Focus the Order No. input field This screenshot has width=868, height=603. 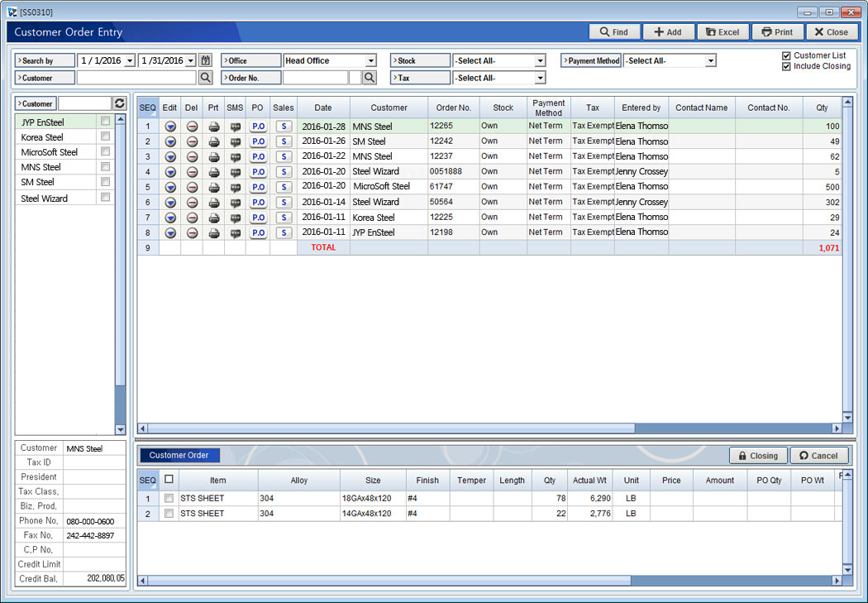point(316,78)
